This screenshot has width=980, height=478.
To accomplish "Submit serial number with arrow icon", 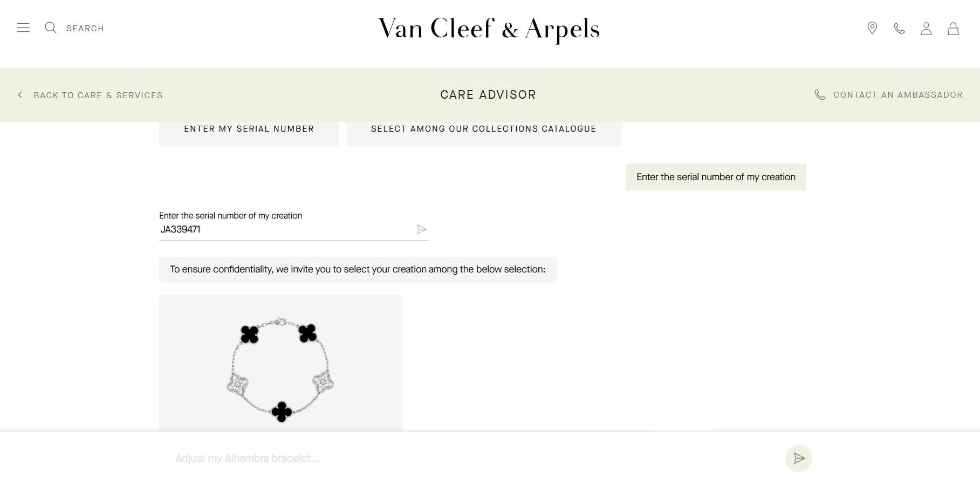I will coord(422,229).
